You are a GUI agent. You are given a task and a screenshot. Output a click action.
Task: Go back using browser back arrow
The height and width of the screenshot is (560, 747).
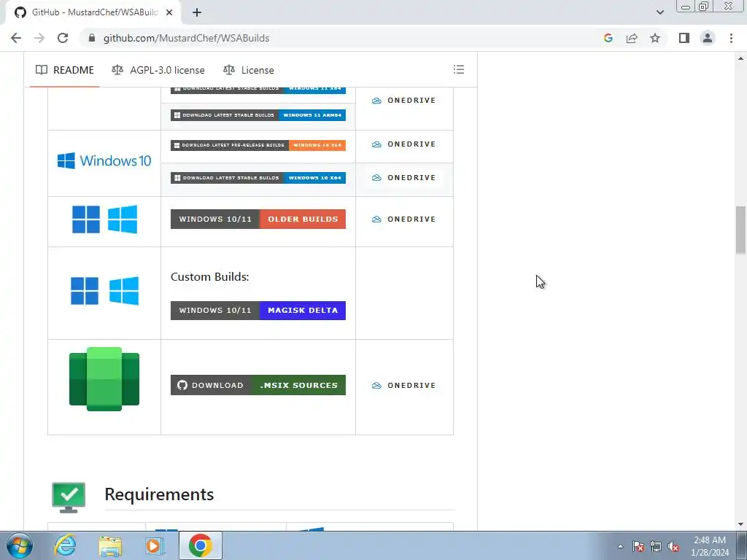click(x=16, y=38)
